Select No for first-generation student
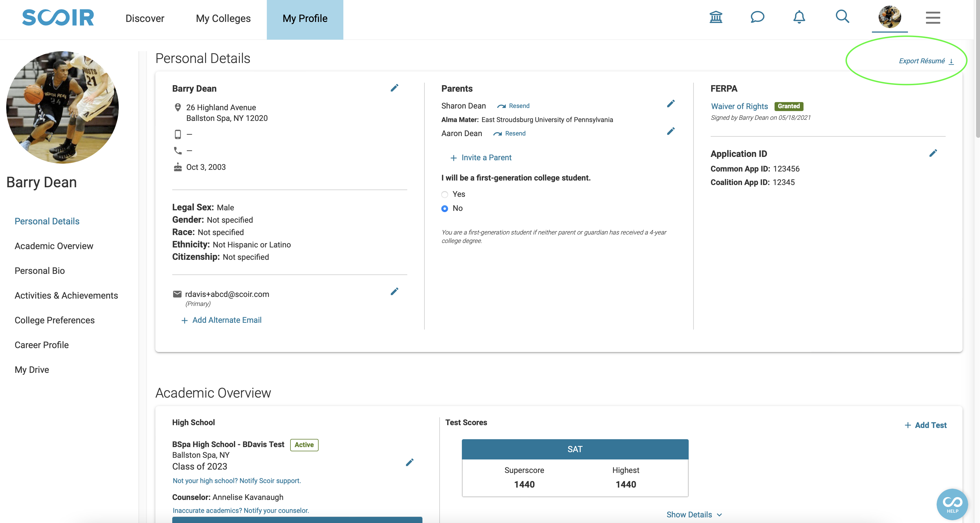Screen dimensions: 980x523 pos(445,209)
